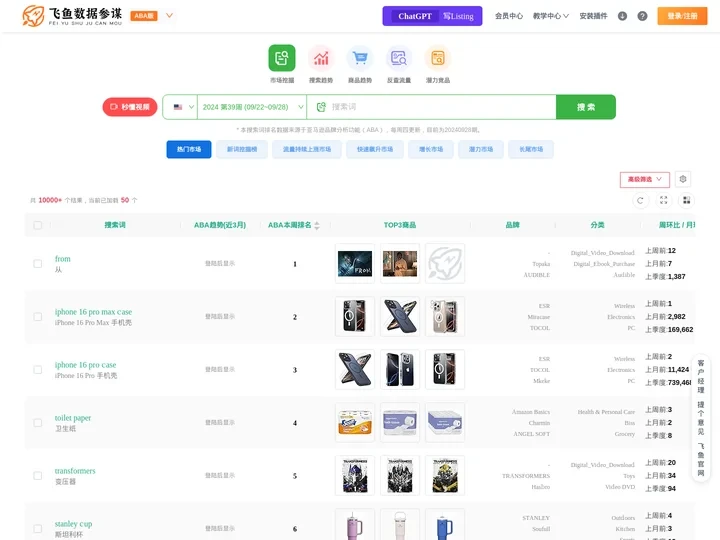This screenshot has width=720, height=540.
Task: Open the 'from' keyword link
Action: click(x=63, y=259)
